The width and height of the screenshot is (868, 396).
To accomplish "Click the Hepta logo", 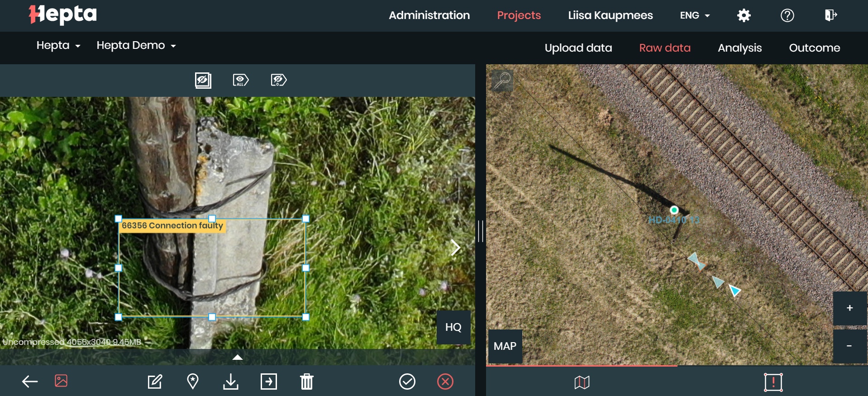I will [x=62, y=14].
